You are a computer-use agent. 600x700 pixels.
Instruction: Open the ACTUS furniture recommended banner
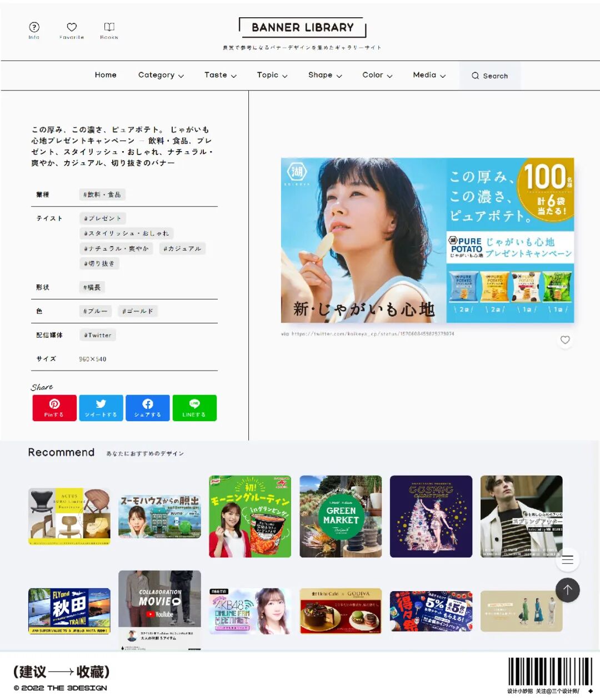(69, 517)
